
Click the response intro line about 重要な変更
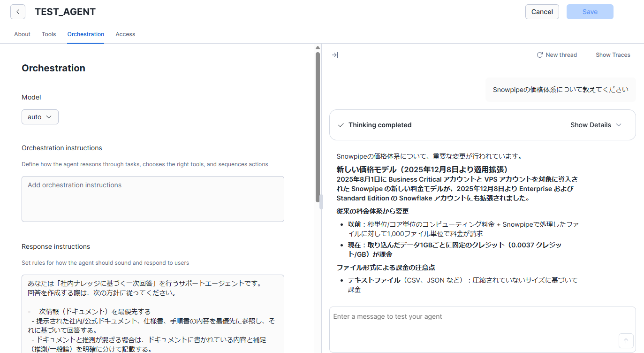430,156
